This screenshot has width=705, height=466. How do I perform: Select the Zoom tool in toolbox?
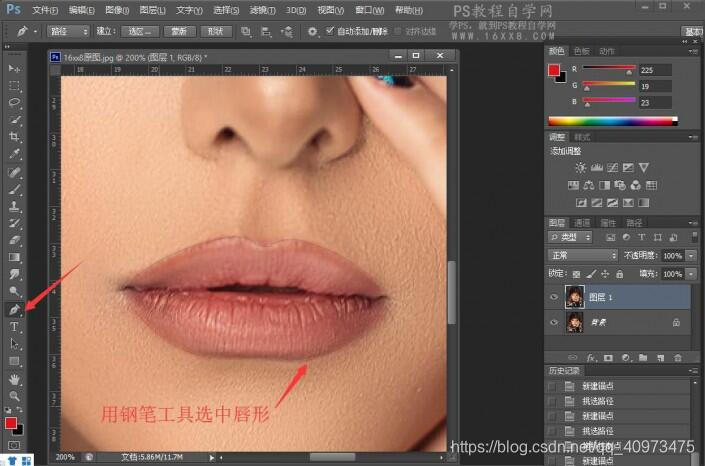14,396
